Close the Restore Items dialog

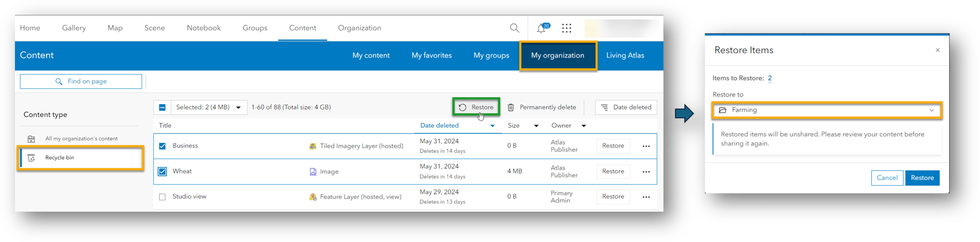[937, 50]
